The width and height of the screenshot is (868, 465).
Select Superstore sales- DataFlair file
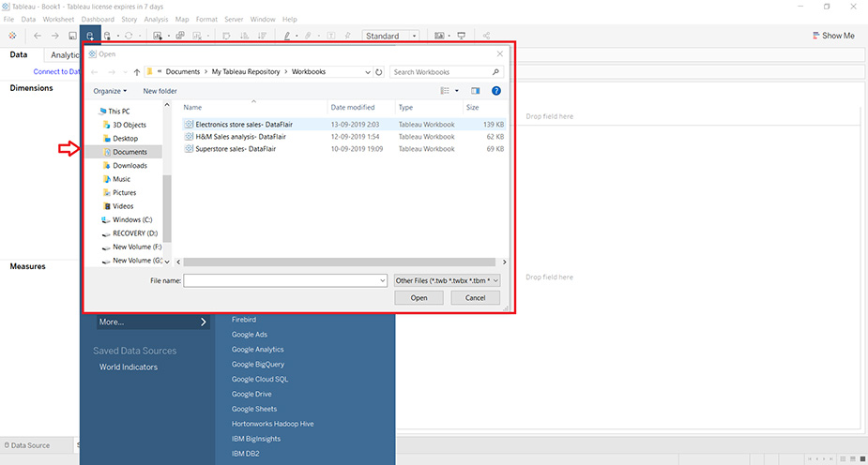[343, 149]
